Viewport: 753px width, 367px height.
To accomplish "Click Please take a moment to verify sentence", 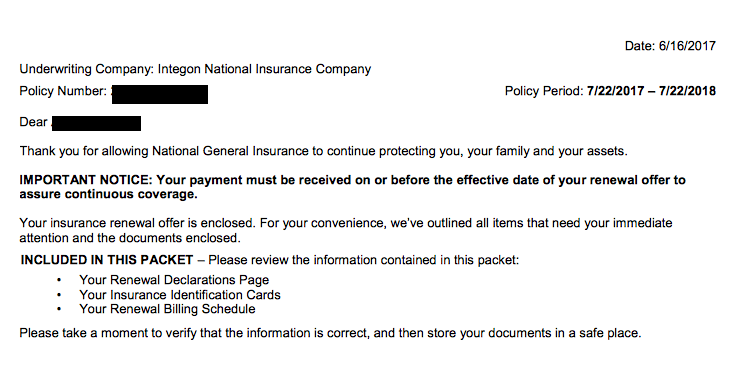I will point(330,333).
